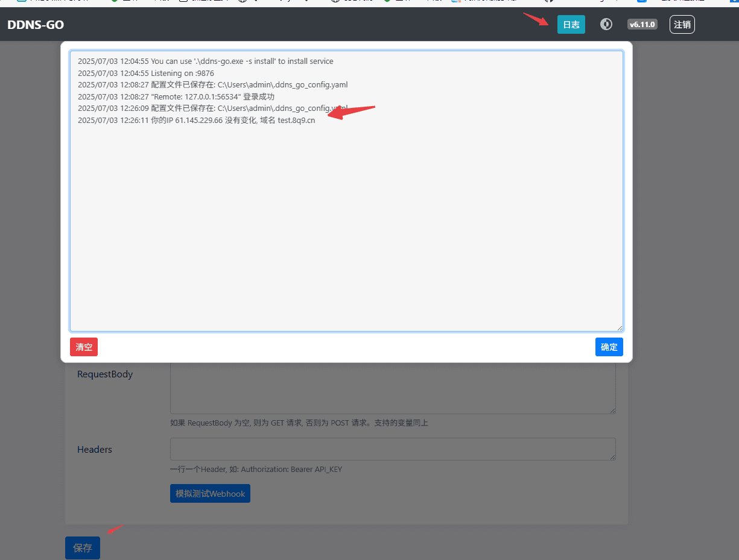This screenshot has width=739, height=560.
Task: Click the Headers input field
Action: 393,449
